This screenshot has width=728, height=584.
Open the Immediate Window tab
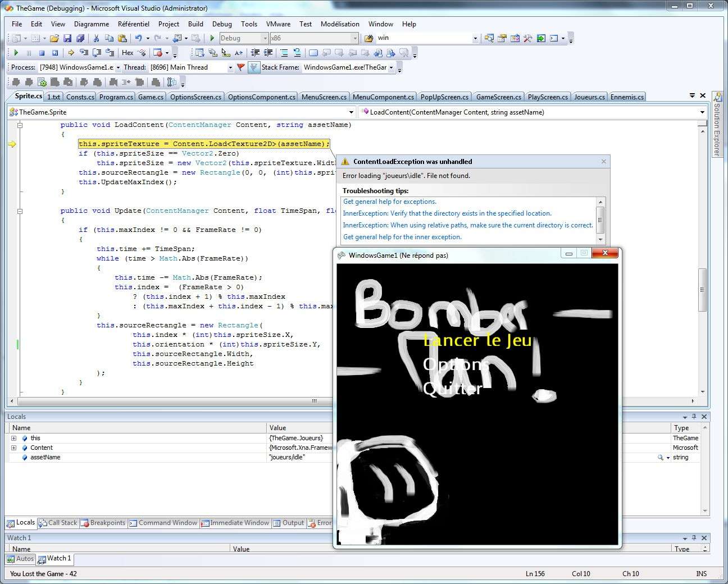235,523
